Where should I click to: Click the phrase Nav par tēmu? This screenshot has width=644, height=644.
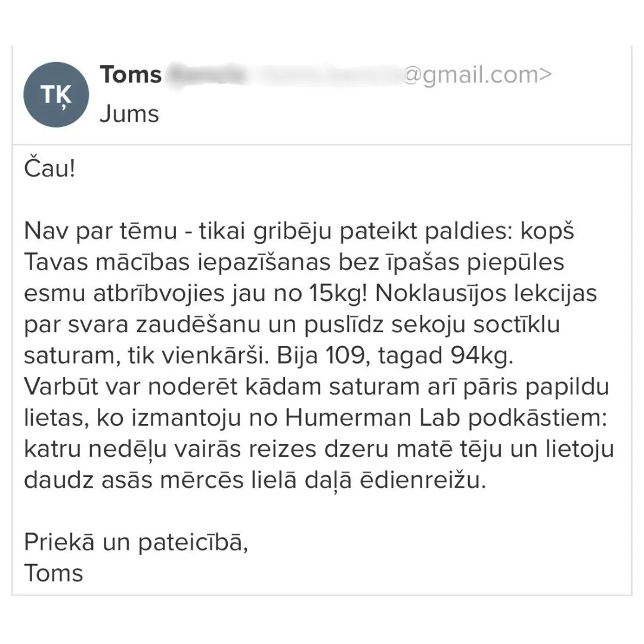click(x=101, y=231)
